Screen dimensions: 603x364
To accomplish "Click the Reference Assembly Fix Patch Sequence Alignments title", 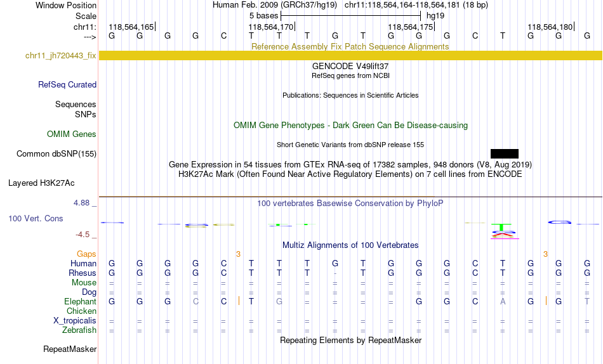I will coord(350,46).
